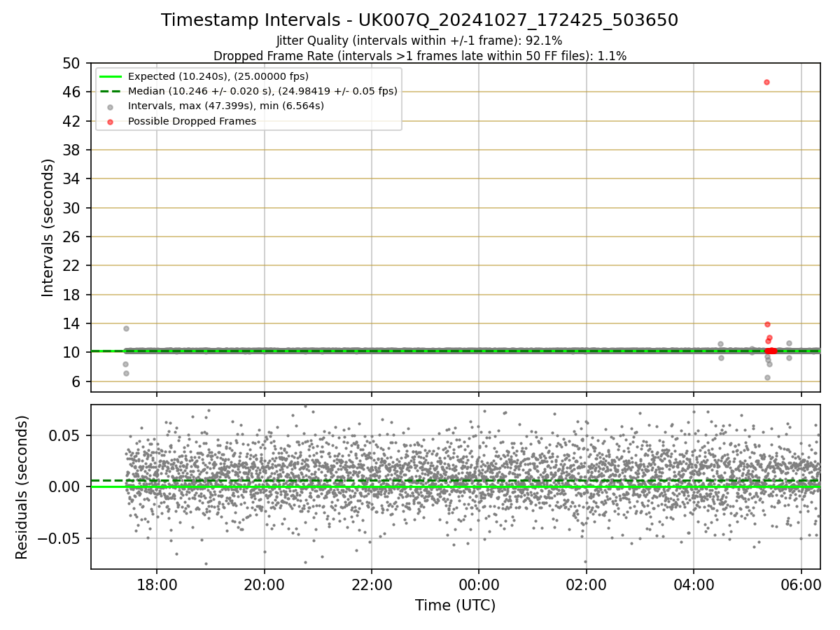The width and height of the screenshot is (840, 630).
Task: Click the "Intervals (seconds)" y-axis label
Action: tap(48, 227)
